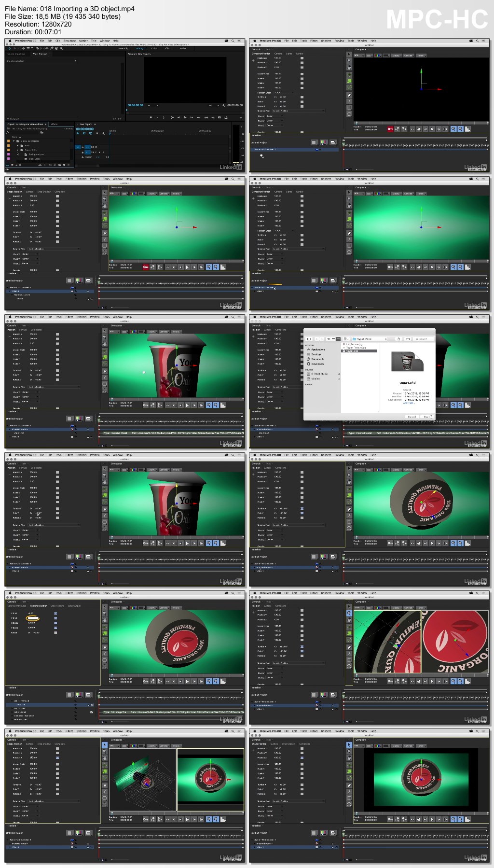Expand the BCC 3D Objects bin in Premiere
Screen dimensions: 494x868
14,141
